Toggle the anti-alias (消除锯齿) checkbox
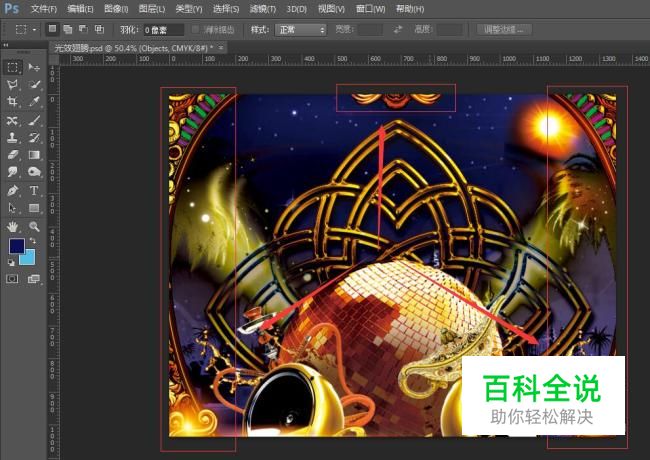The height and width of the screenshot is (460, 650). click(195, 29)
